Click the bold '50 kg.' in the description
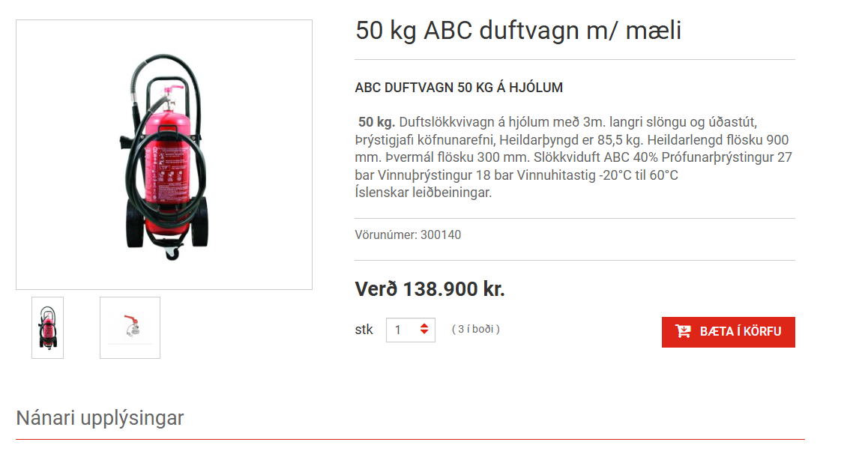Image resolution: width=868 pixels, height=460 pixels. (x=376, y=122)
